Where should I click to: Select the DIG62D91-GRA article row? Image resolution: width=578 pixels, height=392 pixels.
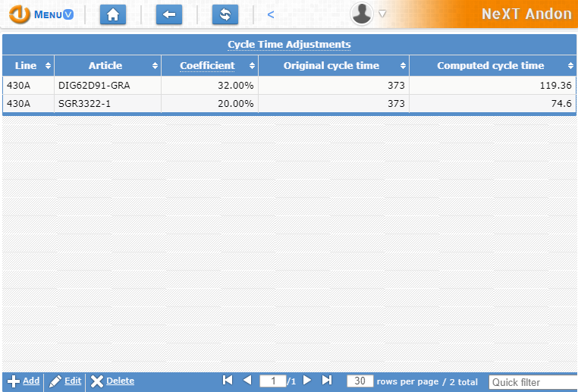pyautogui.click(x=94, y=86)
